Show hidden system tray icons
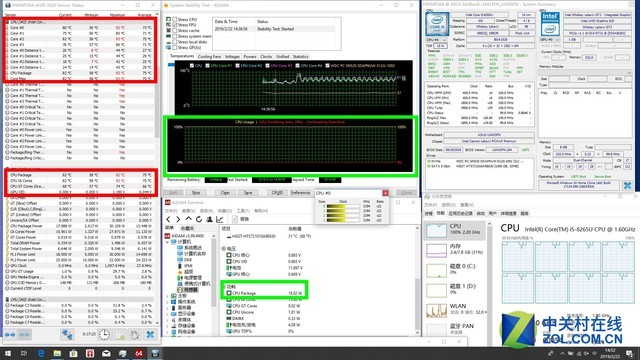Viewport: 640px width, 360px height. tap(562, 353)
